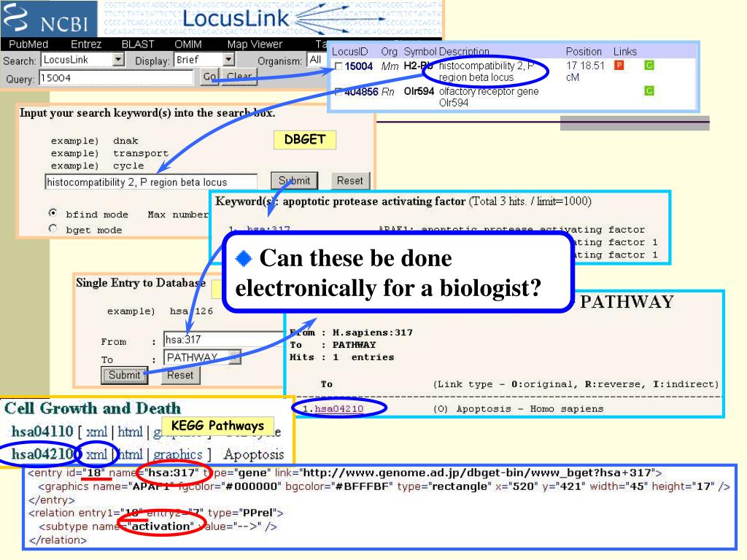Image resolution: width=747 pixels, height=560 pixels.
Task: Submit the Single Entry to Database form
Action: coord(124,375)
